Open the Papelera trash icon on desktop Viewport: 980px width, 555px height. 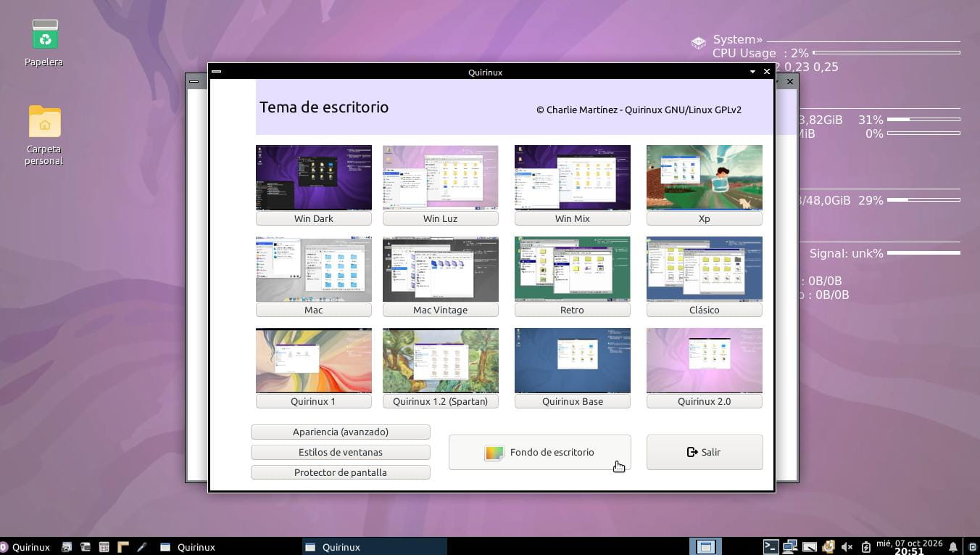pos(45,35)
